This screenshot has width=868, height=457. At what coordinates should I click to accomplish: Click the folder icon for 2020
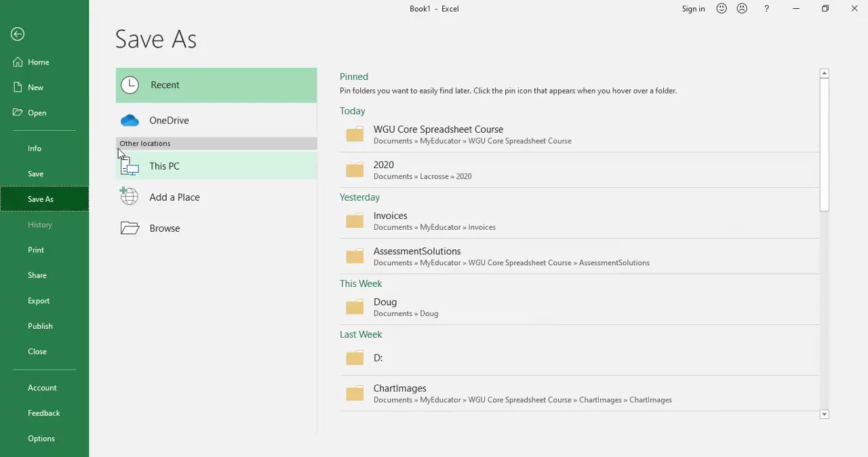[x=355, y=170]
